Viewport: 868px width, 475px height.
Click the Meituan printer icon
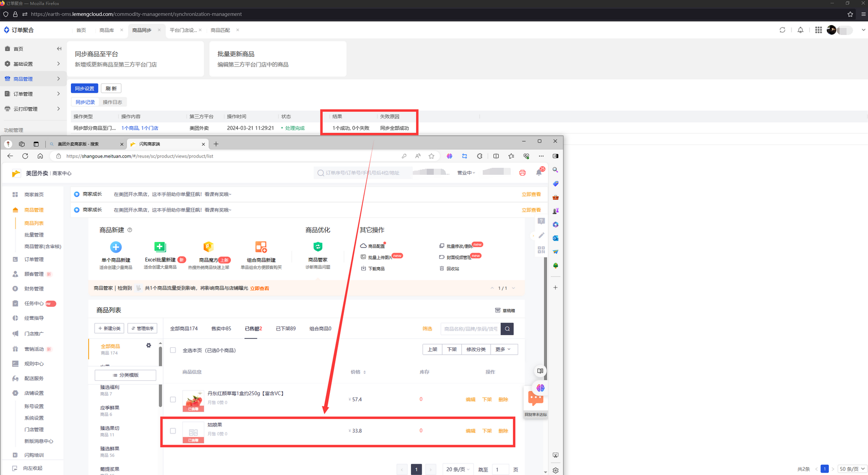pos(522,173)
